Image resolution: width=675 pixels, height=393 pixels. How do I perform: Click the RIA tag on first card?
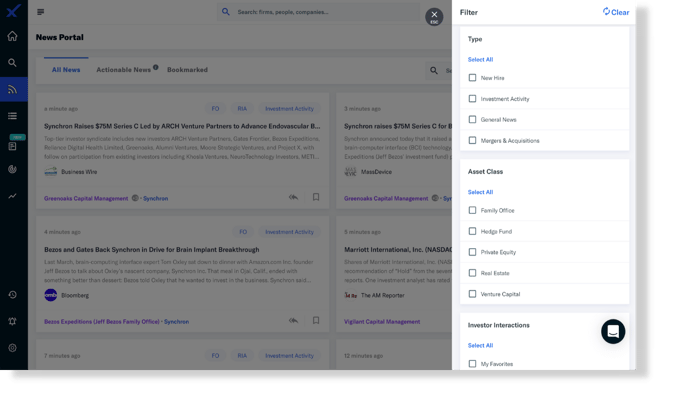242,109
